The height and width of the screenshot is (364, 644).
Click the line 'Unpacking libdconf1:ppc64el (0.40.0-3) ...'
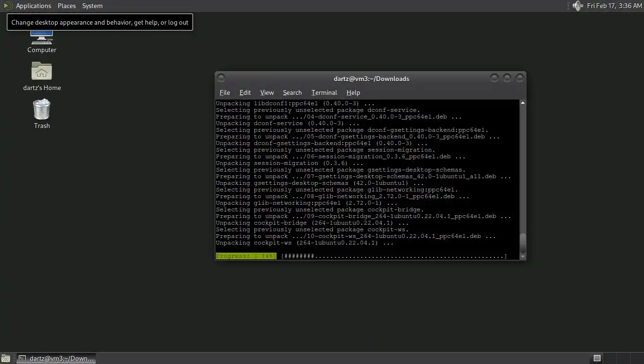tap(295, 103)
